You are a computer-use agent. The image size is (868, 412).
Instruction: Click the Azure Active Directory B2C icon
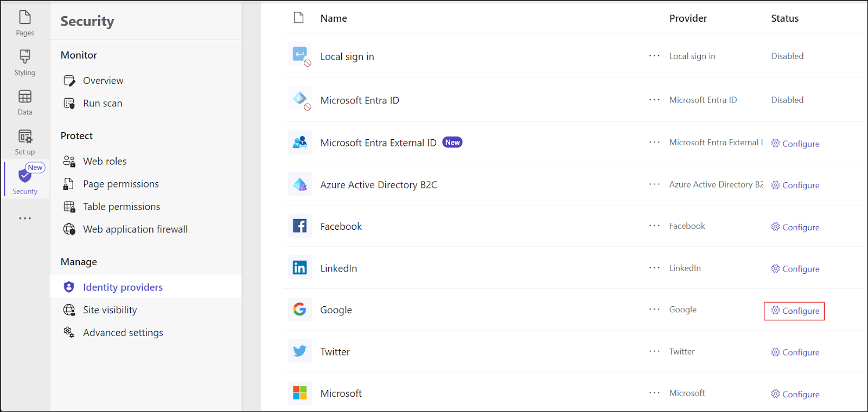pyautogui.click(x=300, y=184)
